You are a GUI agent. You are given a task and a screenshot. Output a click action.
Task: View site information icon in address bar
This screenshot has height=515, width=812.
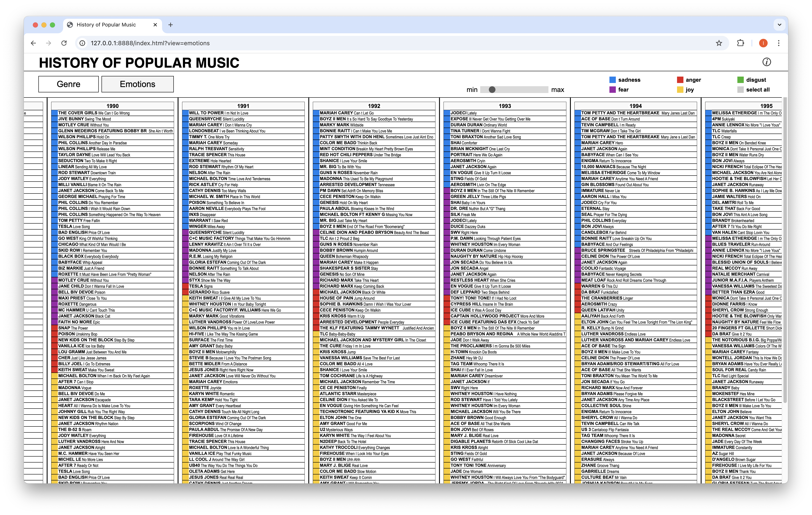(x=82, y=43)
